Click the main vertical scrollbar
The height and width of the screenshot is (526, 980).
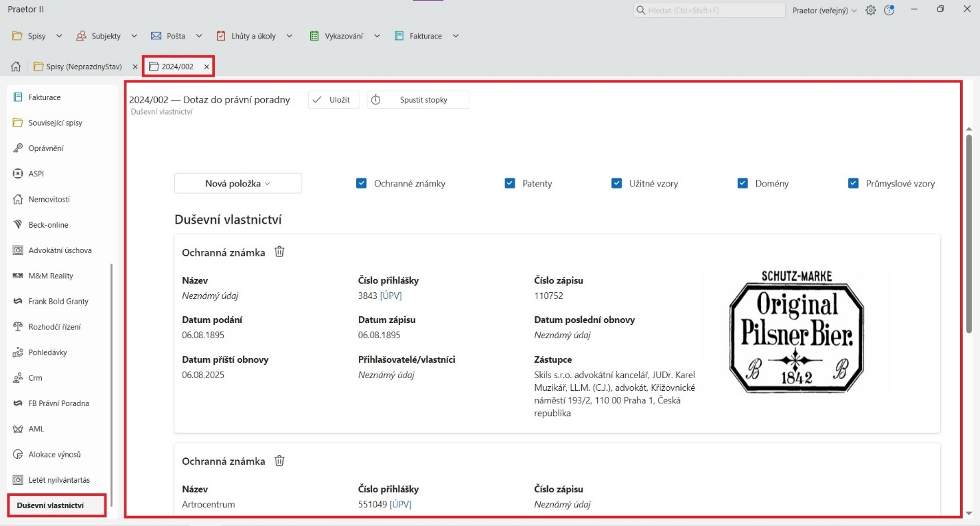(x=969, y=233)
